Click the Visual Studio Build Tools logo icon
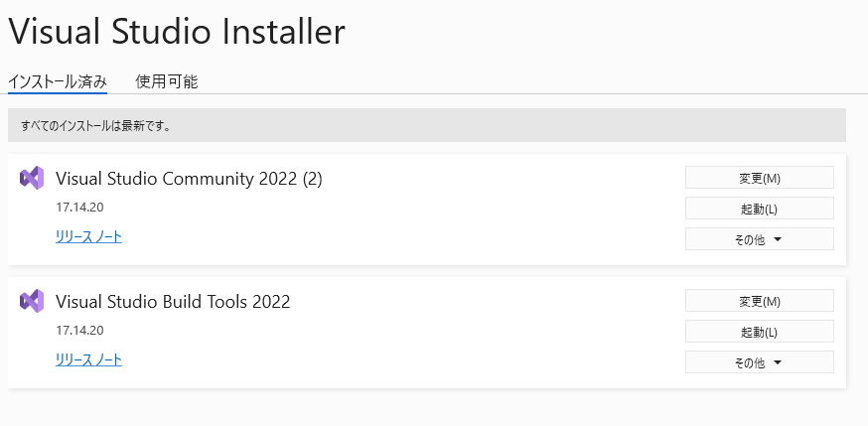This screenshot has height=426, width=868. tap(32, 301)
